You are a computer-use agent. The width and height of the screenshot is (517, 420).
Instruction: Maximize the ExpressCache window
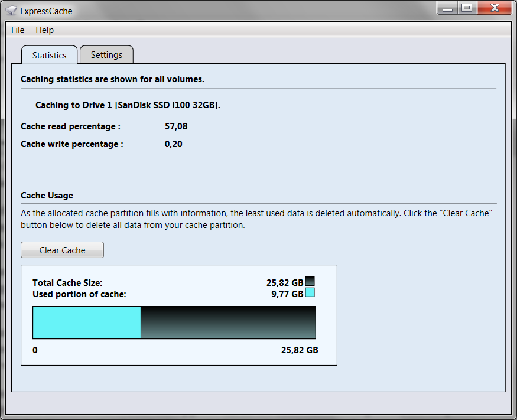pos(467,8)
